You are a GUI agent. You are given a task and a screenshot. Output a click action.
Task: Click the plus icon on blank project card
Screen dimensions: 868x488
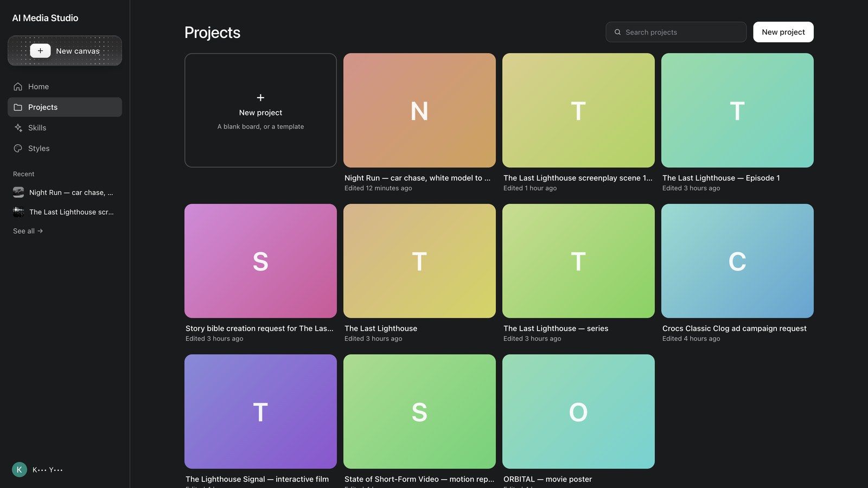click(x=260, y=98)
